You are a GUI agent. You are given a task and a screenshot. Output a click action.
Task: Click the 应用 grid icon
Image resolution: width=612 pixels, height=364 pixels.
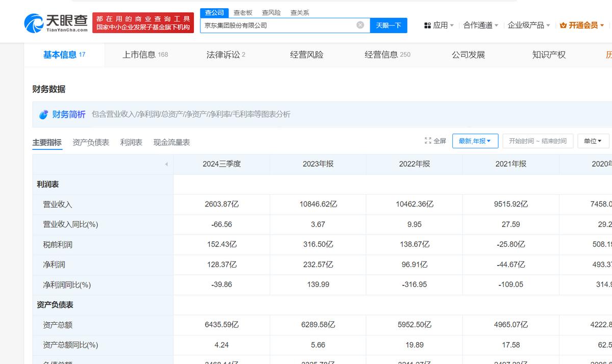click(427, 25)
